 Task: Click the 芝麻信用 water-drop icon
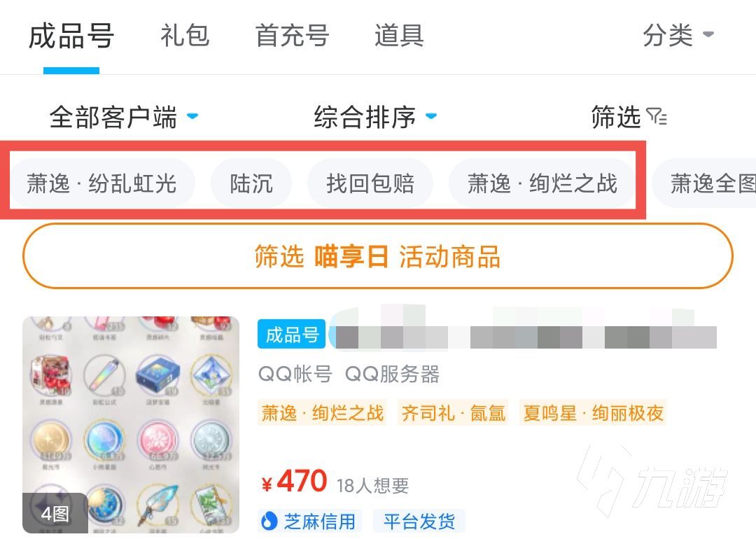[x=269, y=521]
